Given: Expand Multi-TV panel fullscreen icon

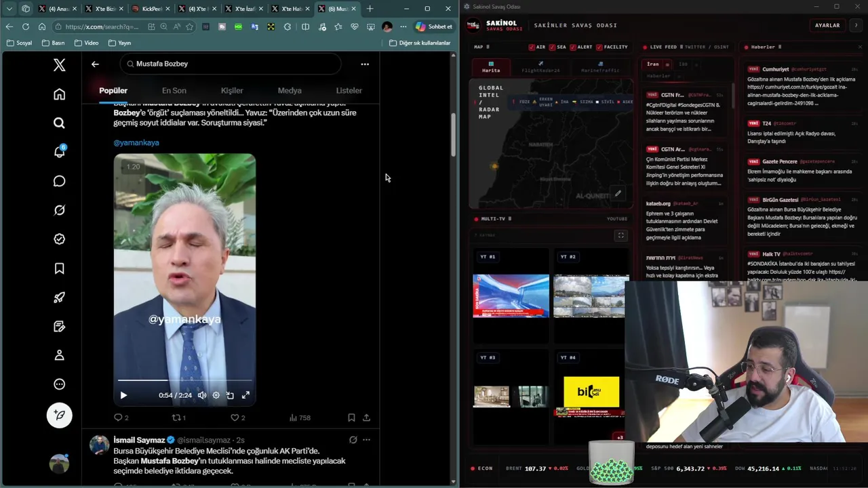Looking at the screenshot, I should 620,235.
